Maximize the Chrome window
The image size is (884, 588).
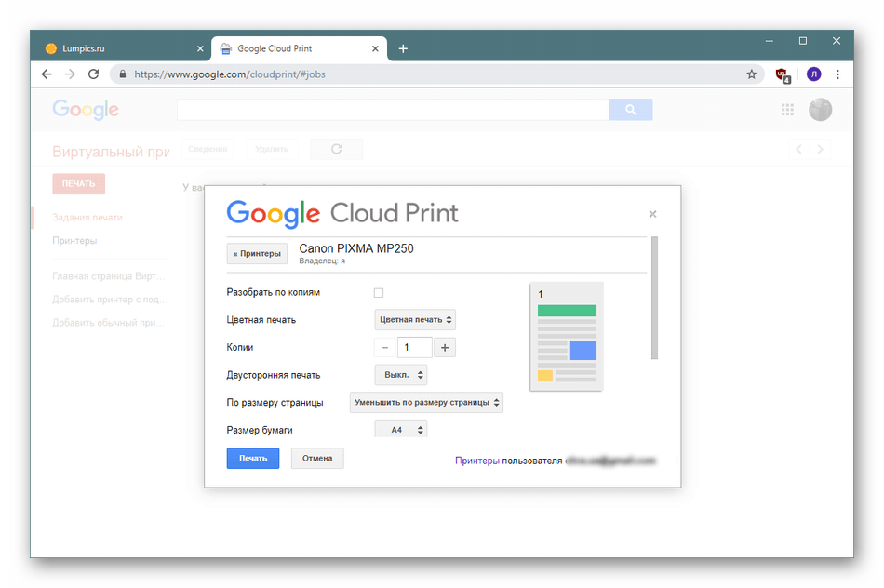coord(803,41)
